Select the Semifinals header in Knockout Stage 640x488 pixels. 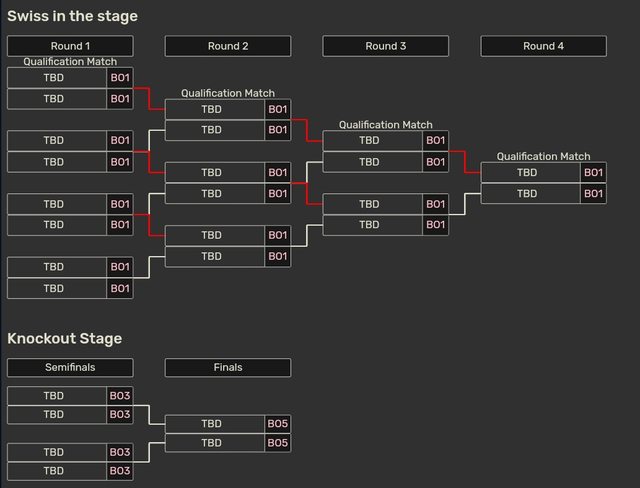[70, 368]
